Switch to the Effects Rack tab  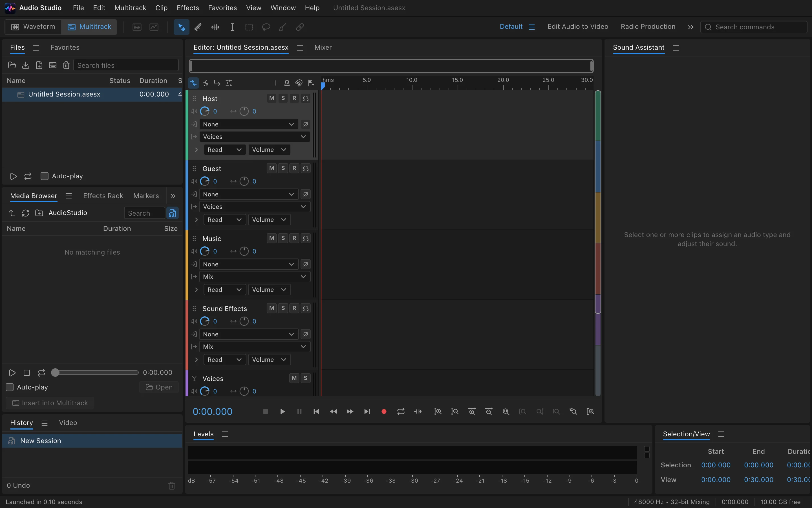coord(103,196)
